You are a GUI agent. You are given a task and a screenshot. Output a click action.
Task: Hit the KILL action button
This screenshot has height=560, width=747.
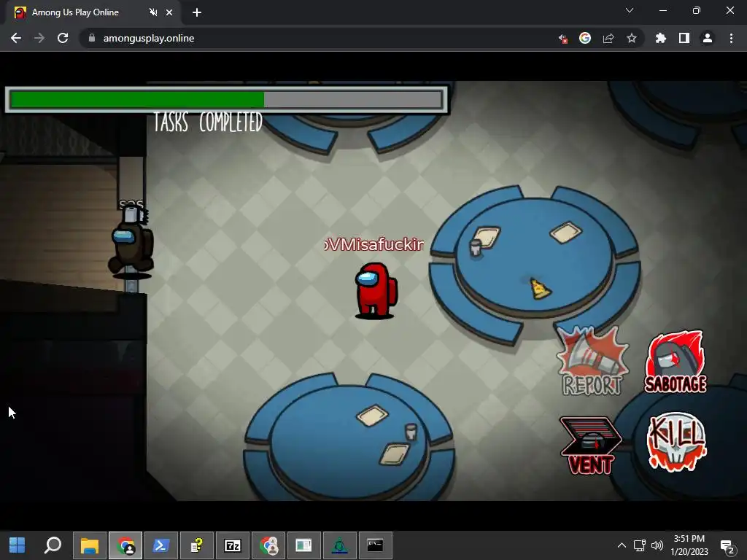(676, 441)
